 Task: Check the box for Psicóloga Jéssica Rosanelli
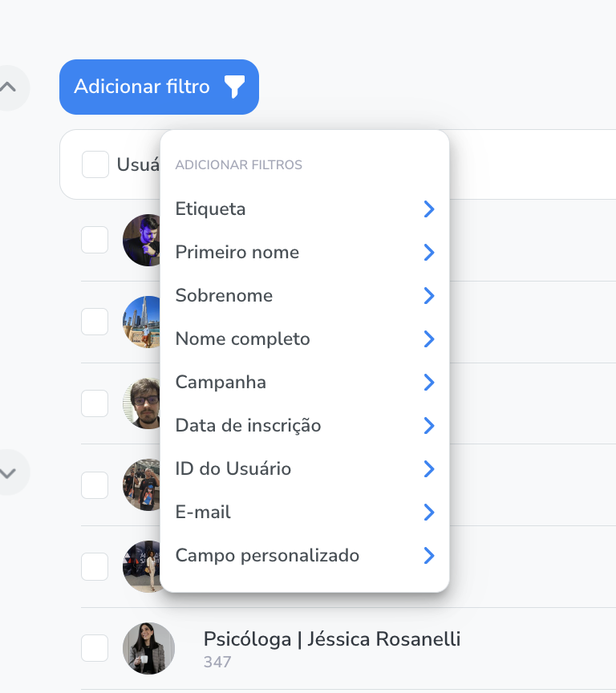95,648
